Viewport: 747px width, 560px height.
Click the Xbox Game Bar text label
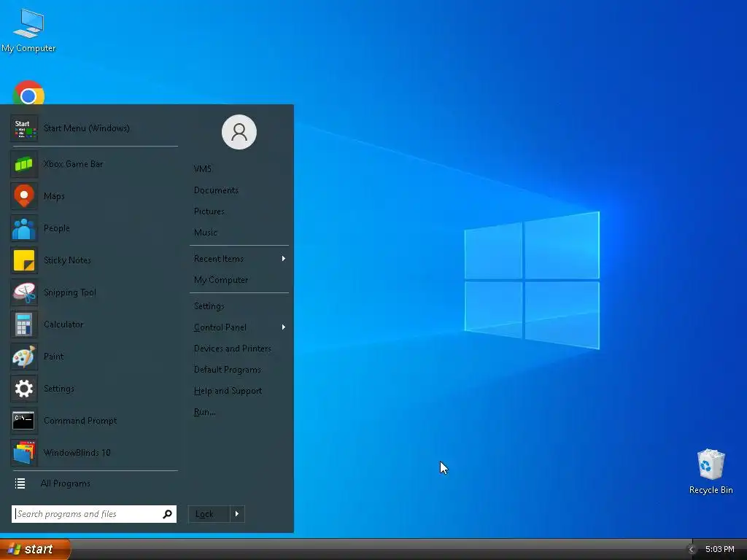pyautogui.click(x=74, y=164)
